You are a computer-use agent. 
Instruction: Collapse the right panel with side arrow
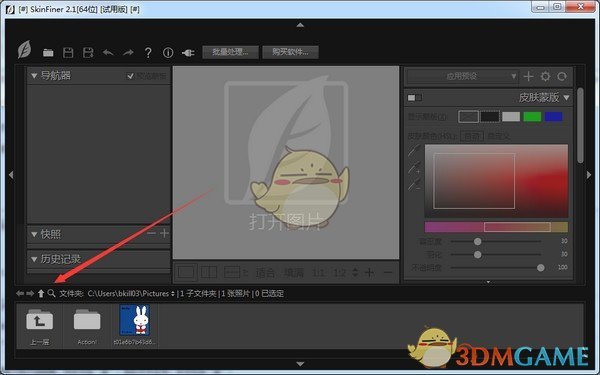(x=589, y=175)
